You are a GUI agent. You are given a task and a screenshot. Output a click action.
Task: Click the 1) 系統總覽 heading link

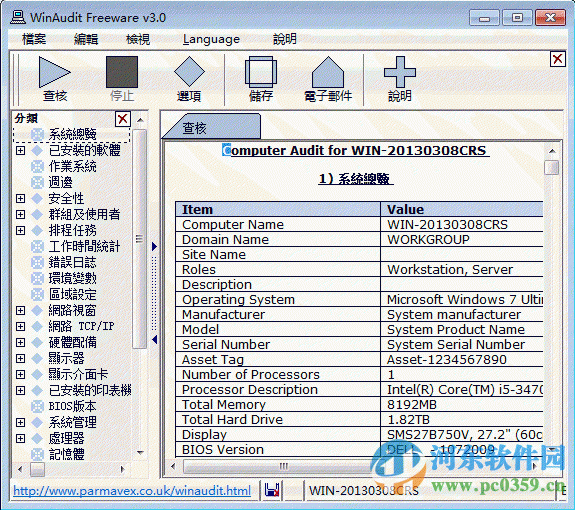click(355, 179)
